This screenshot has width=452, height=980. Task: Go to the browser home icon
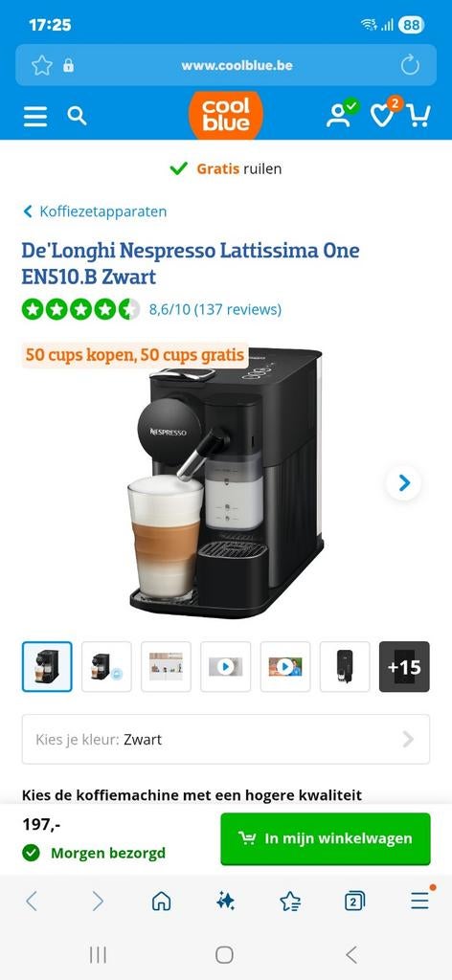coord(161,901)
